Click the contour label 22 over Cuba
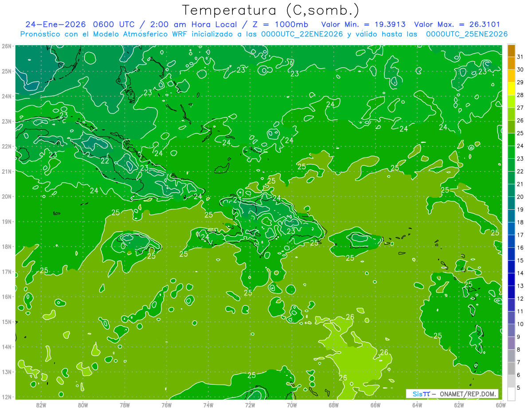This screenshot has width=532, height=411. pyautogui.click(x=105, y=161)
